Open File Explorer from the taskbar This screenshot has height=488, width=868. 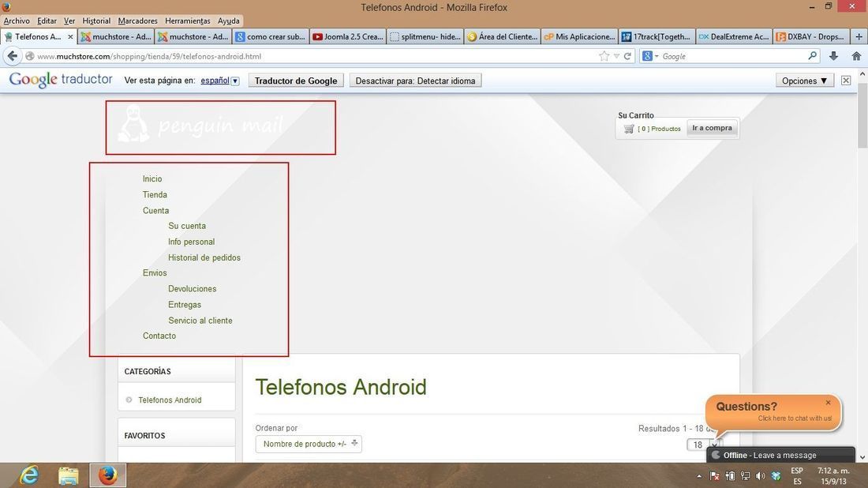point(69,475)
